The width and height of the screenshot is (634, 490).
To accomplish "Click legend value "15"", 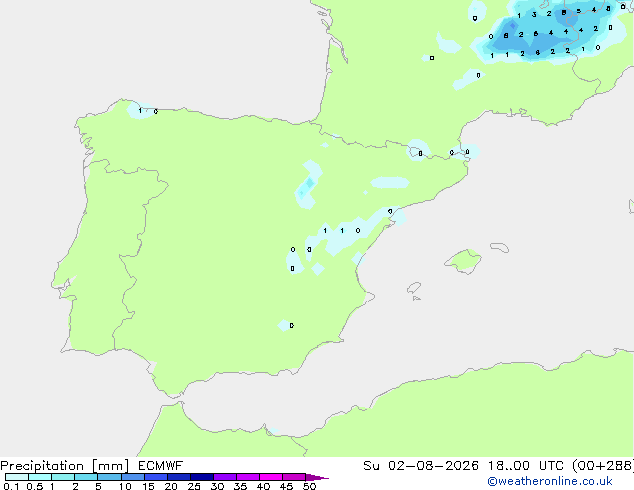I will 148,486.
